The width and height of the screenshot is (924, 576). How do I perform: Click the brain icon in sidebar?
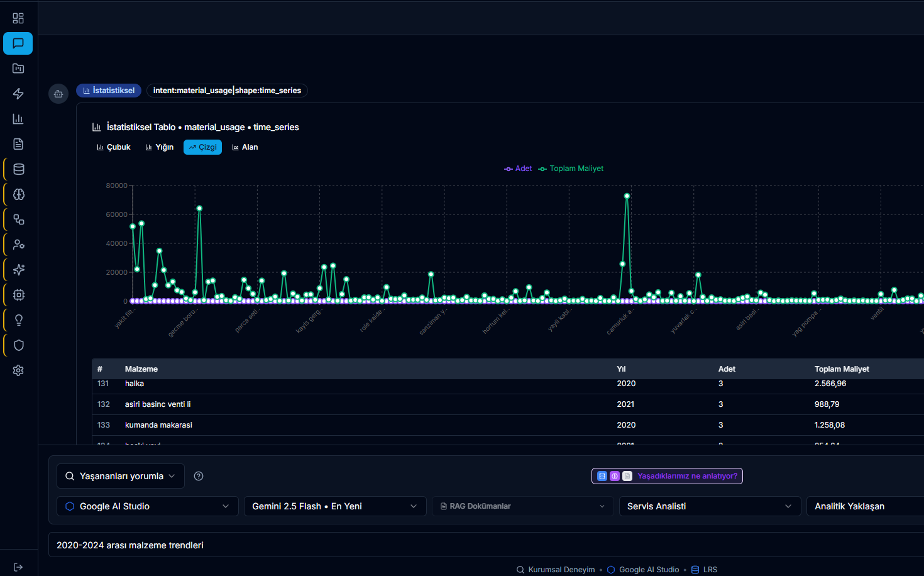point(18,194)
